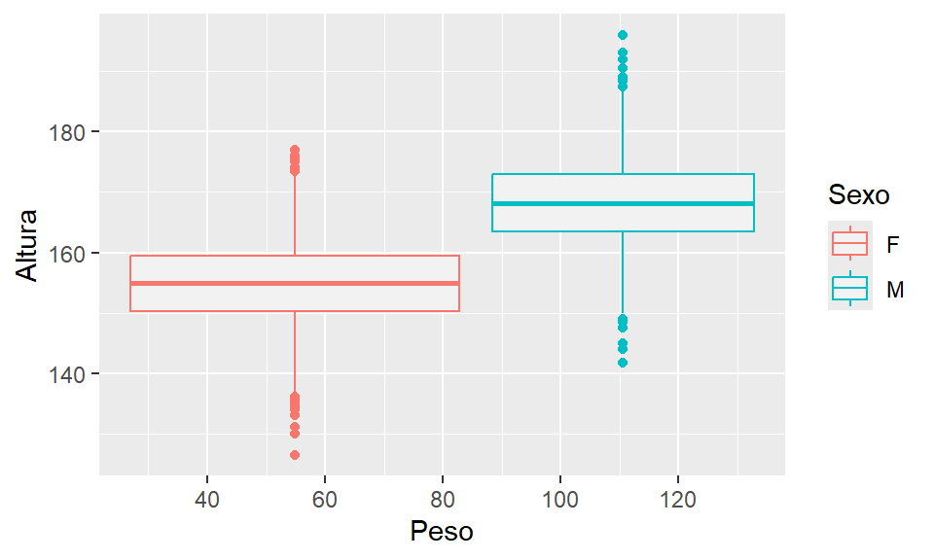Click the 180 tick label on y-axis
Image resolution: width=934 pixels, height=560 pixels.
[67, 132]
